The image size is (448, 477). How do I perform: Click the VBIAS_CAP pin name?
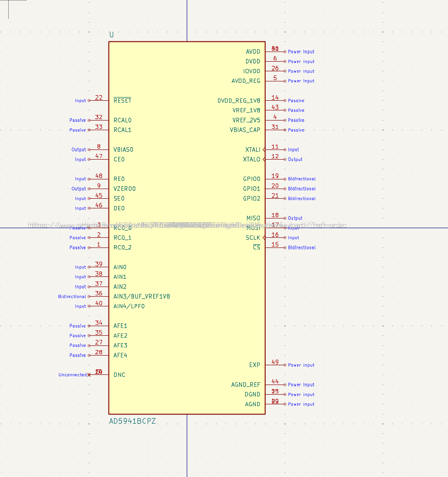coord(245,130)
